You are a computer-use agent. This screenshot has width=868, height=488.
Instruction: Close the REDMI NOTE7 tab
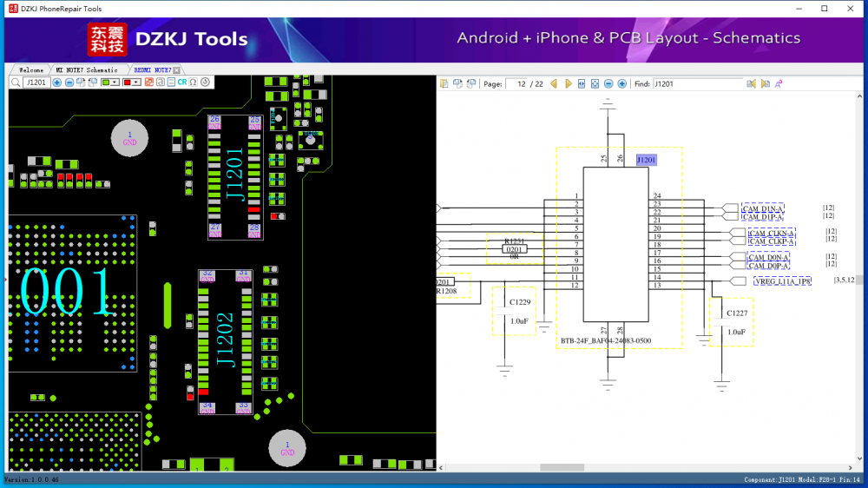pos(177,69)
